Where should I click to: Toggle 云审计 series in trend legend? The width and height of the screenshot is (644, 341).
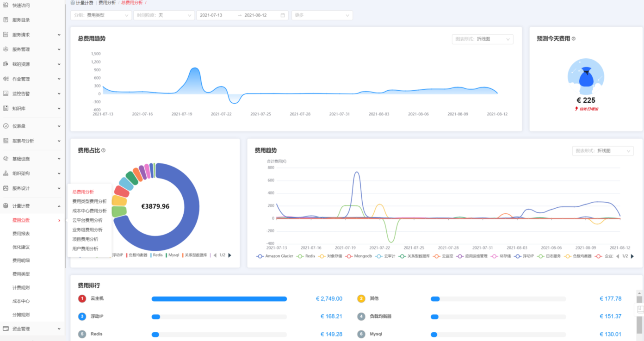(x=385, y=256)
